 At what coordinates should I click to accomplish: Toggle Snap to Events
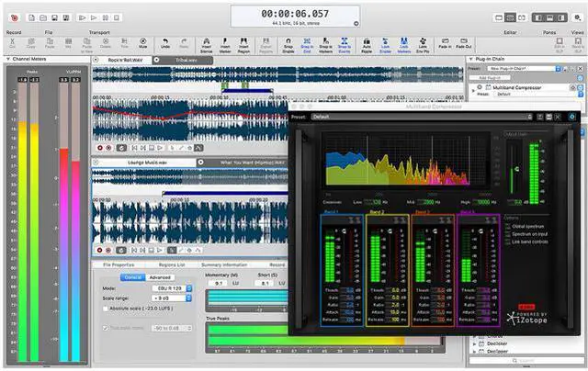pyautogui.click(x=345, y=45)
